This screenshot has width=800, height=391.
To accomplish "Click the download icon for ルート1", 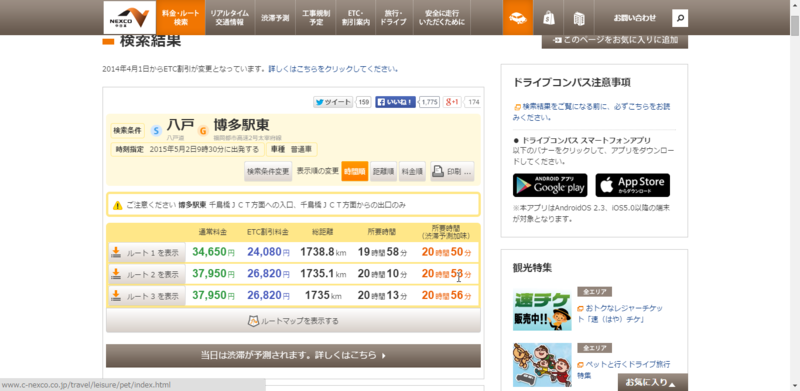I will [116, 252].
